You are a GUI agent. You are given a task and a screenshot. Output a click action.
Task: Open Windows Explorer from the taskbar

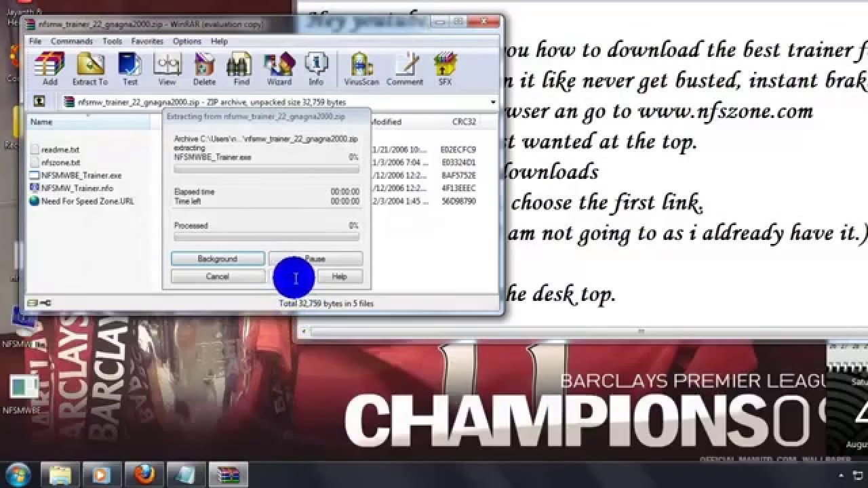tap(60, 474)
